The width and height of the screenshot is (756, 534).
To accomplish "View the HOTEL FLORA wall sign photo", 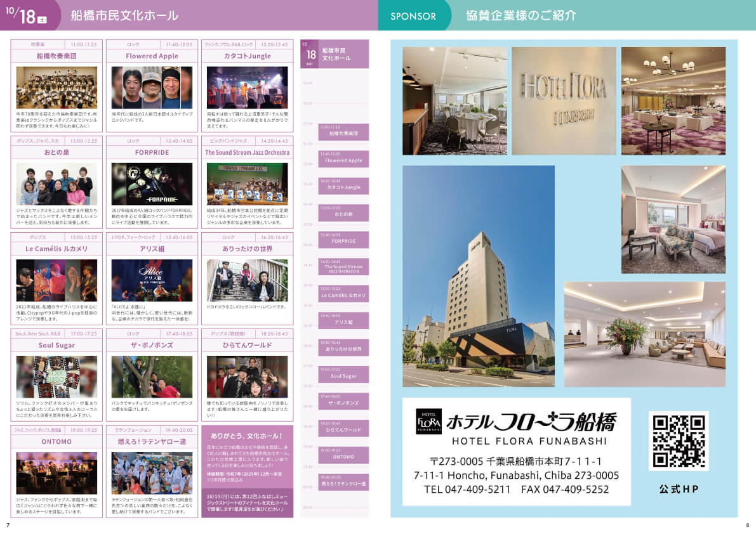I will (x=564, y=101).
